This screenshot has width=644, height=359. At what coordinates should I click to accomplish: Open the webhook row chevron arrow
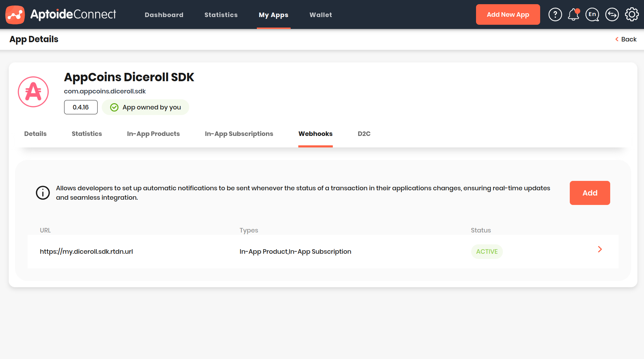[600, 249]
